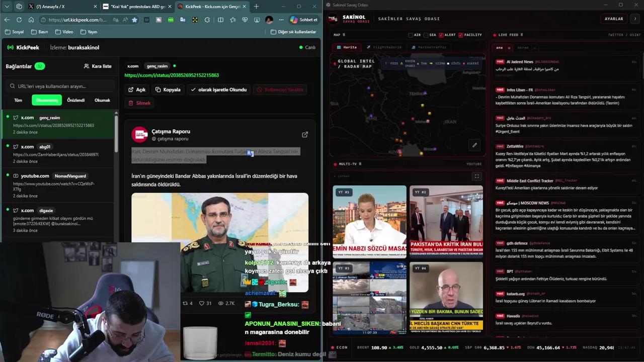
Task: Open the browser home page icon
Action: 31,20
